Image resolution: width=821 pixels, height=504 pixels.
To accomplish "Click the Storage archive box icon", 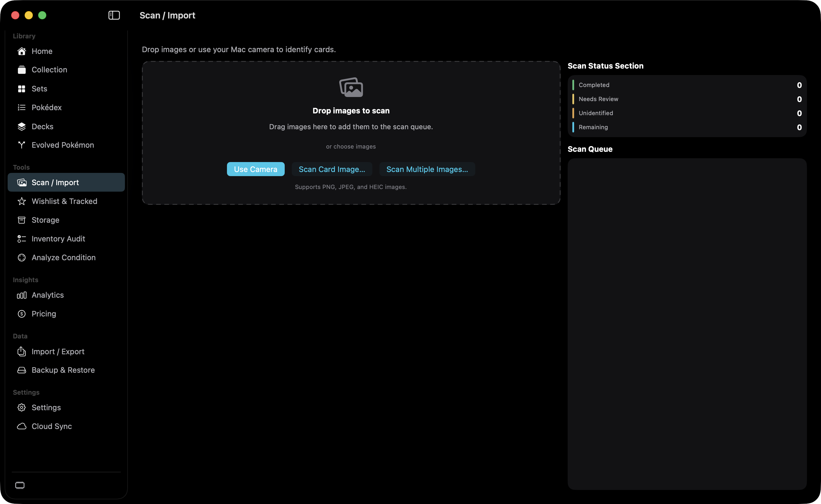I will (x=22, y=220).
